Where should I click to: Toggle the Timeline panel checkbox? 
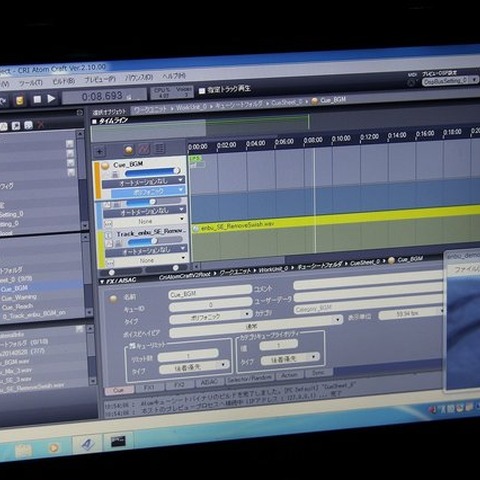(94, 122)
